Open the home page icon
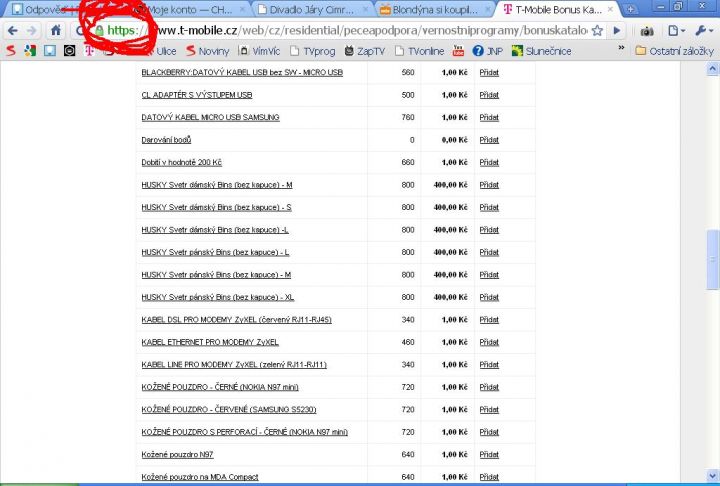This screenshot has width=720, height=486. [x=56, y=31]
